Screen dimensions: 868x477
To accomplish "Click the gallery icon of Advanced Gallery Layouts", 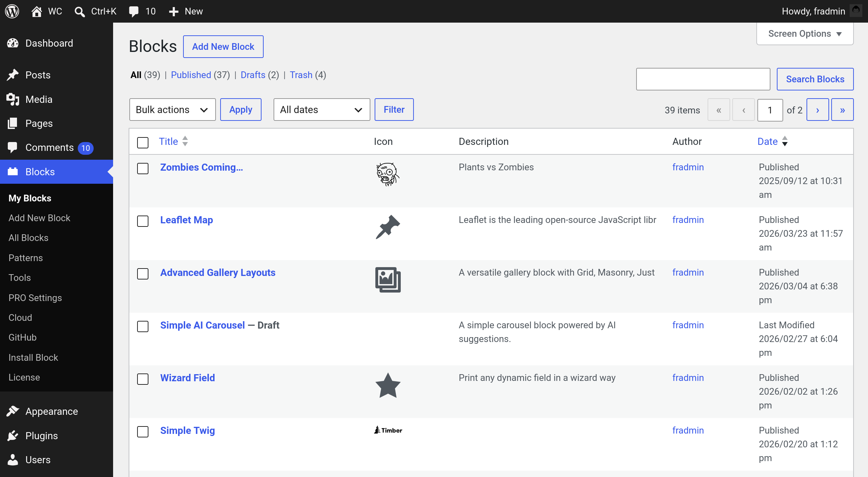I will tap(388, 279).
